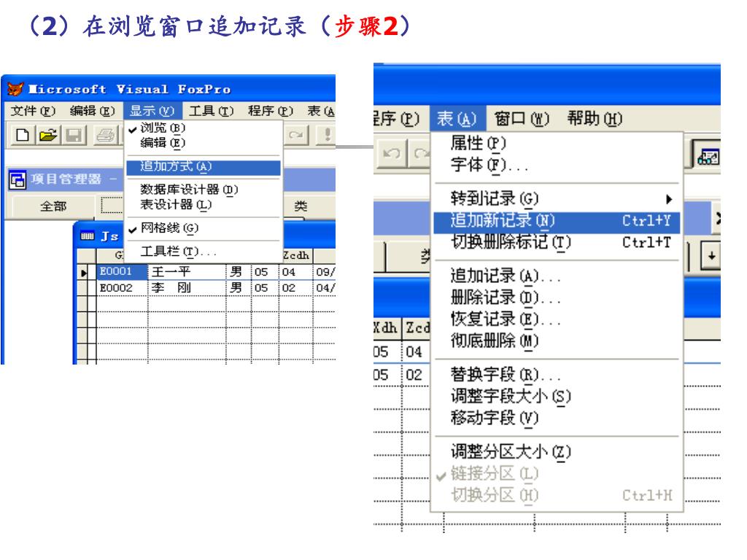Screen dimensions: 747x560
Task: Click the Open folder toolbar icon
Action: 47,135
